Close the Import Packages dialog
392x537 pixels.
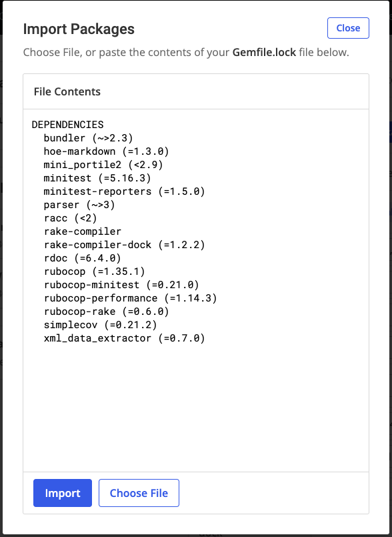347,28
